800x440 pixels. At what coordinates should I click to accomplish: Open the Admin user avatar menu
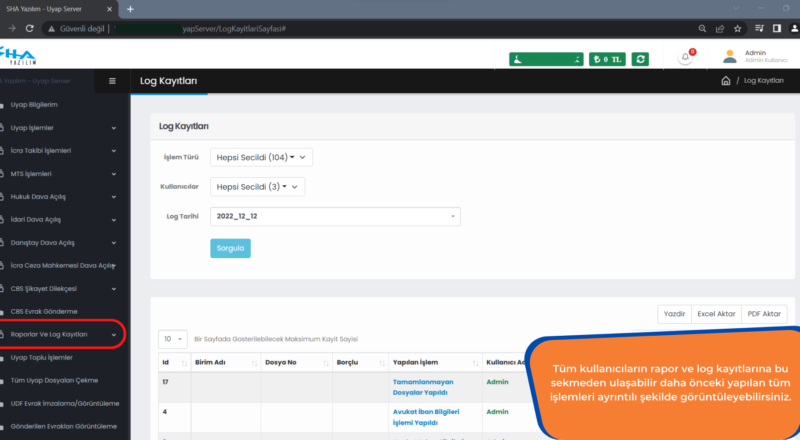[x=730, y=57]
